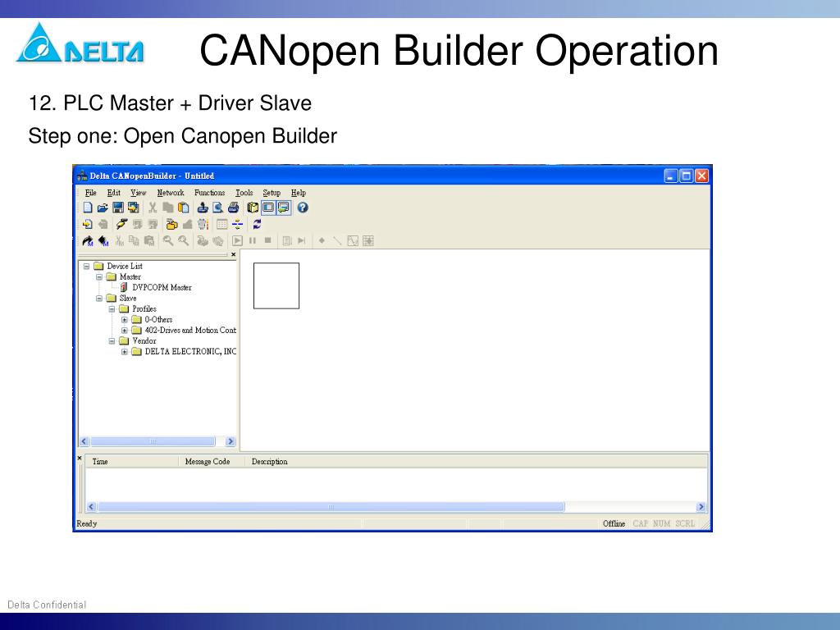Toggle the device list panel toolbar button
The width and height of the screenshot is (840, 630).
pos(268,208)
